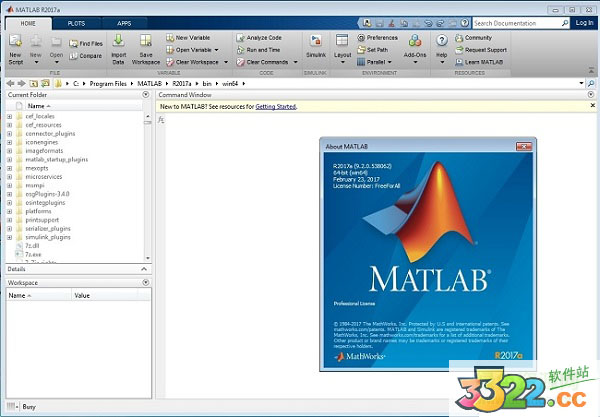Open the Help menu

442,49
